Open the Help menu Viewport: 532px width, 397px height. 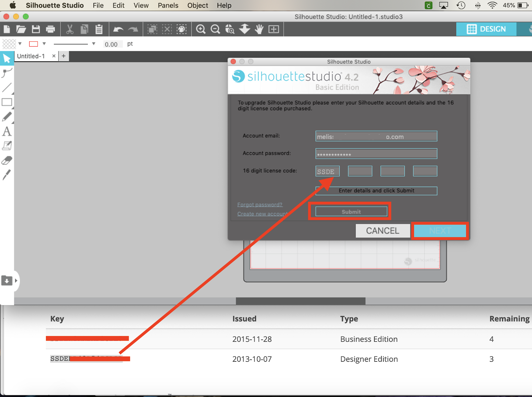[224, 5]
